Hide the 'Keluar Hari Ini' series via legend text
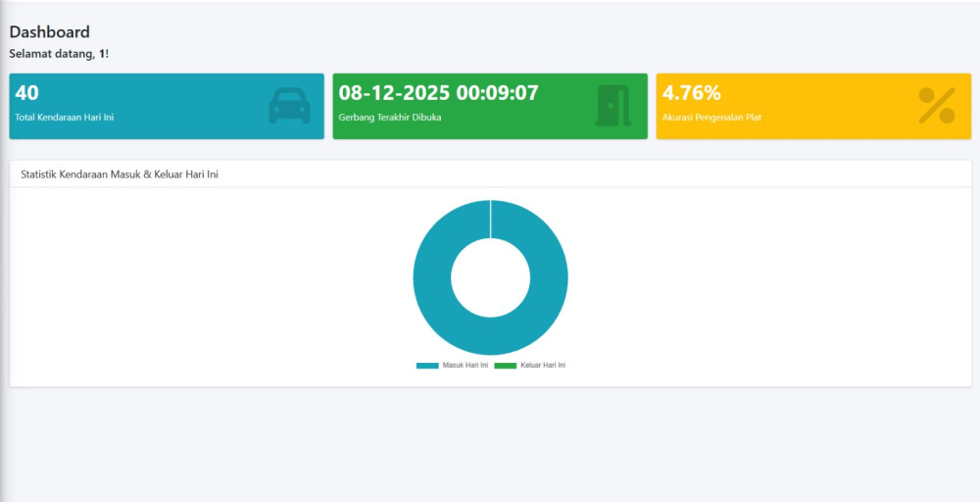Image resolution: width=980 pixels, height=502 pixels. coord(543,366)
